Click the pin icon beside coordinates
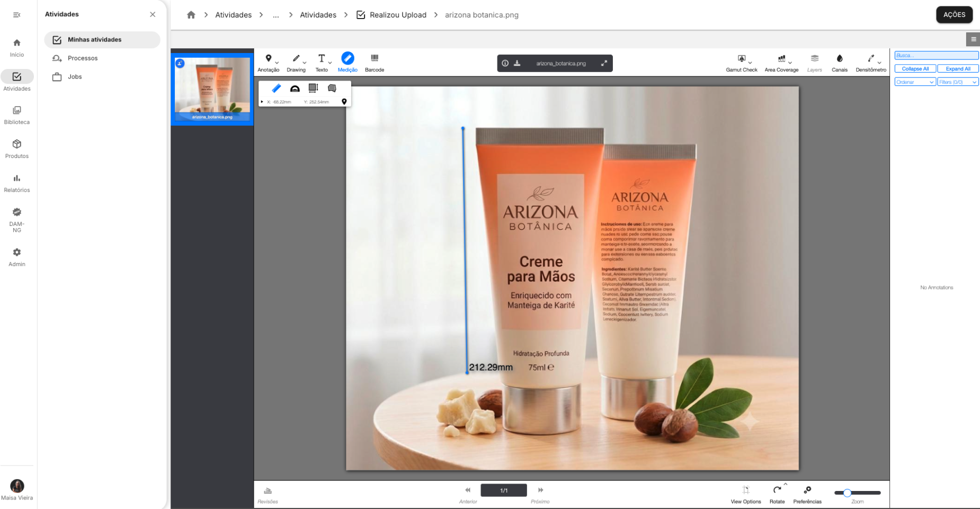The height and width of the screenshot is (509, 980). [x=344, y=102]
